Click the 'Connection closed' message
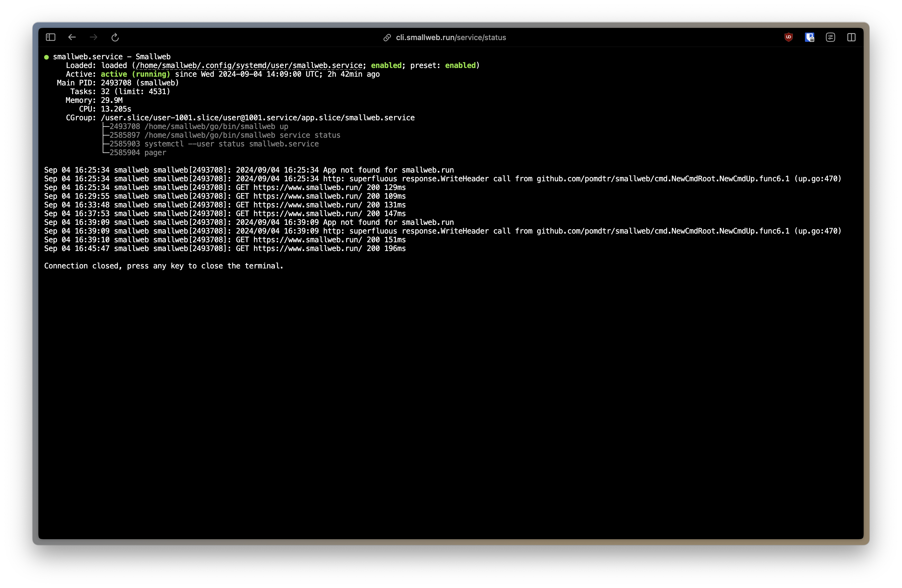Screen dimensions: 902x588 point(164,266)
